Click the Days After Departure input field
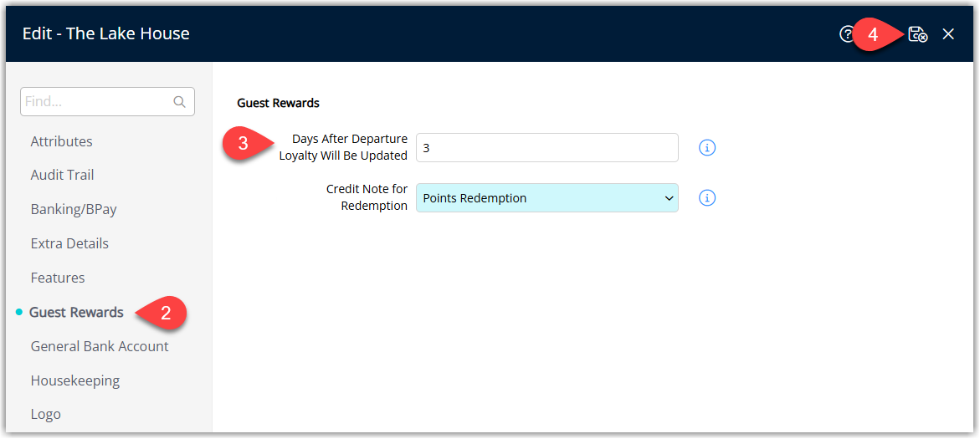 [x=546, y=148]
